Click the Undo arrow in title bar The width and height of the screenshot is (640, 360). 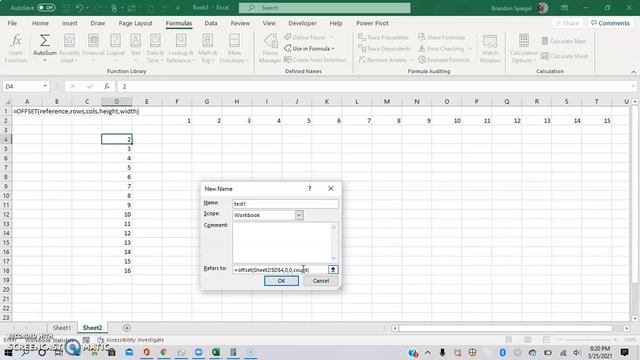79,8
